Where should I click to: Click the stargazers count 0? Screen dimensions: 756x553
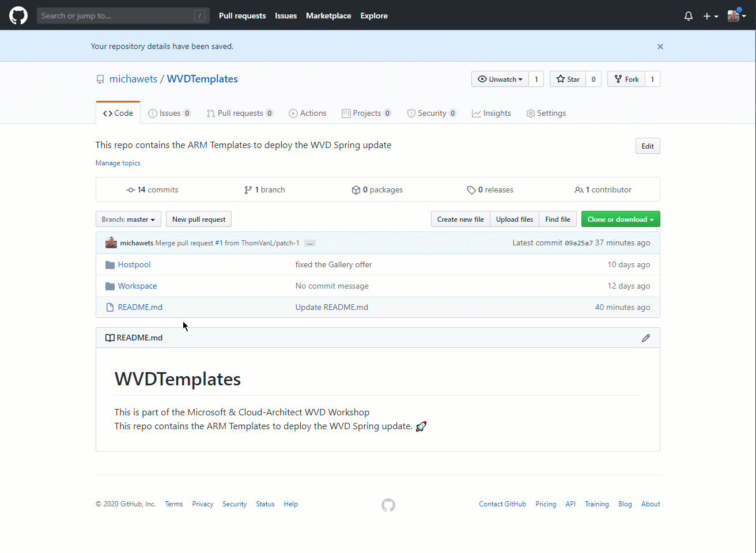[594, 79]
